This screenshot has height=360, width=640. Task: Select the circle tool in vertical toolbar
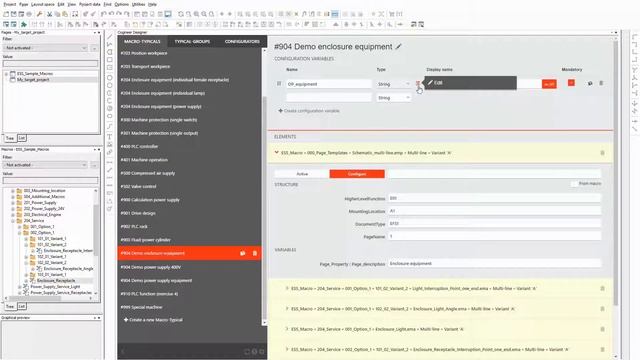tap(110, 78)
